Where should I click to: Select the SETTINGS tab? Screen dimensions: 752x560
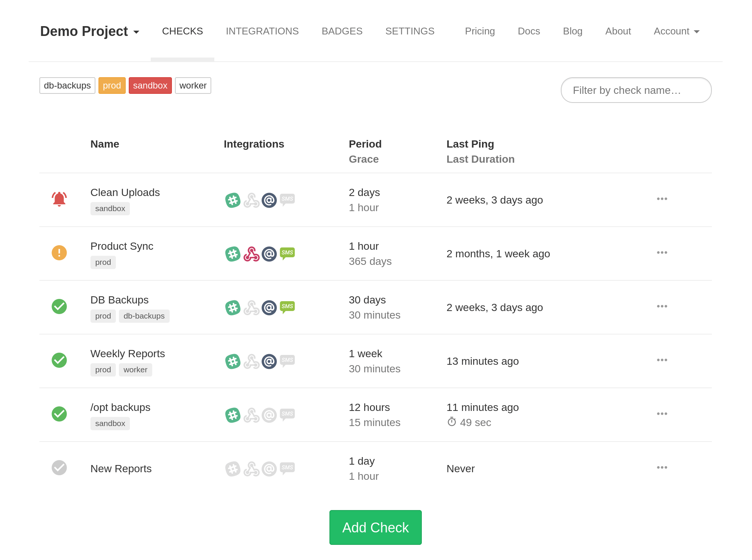410,31
